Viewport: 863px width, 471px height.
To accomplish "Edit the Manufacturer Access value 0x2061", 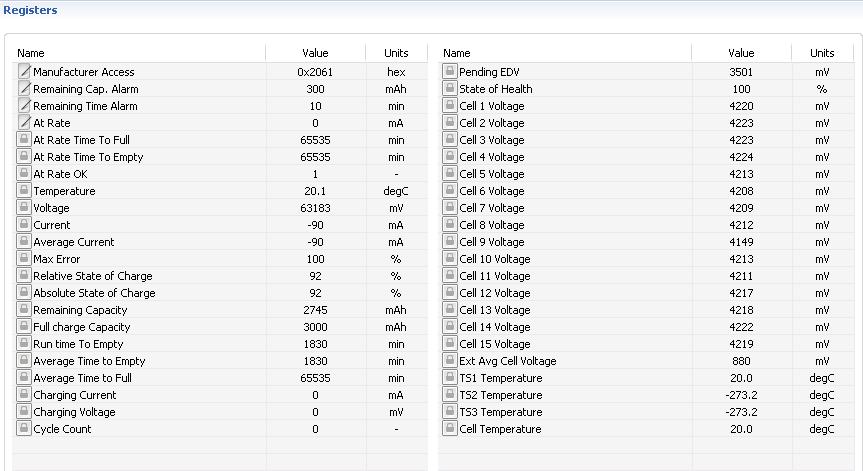I will [x=315, y=72].
